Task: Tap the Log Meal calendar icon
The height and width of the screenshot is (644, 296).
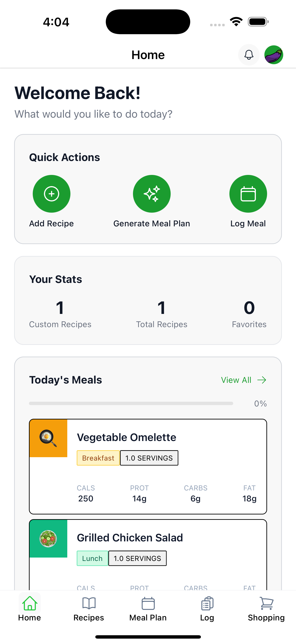Action: tap(248, 194)
